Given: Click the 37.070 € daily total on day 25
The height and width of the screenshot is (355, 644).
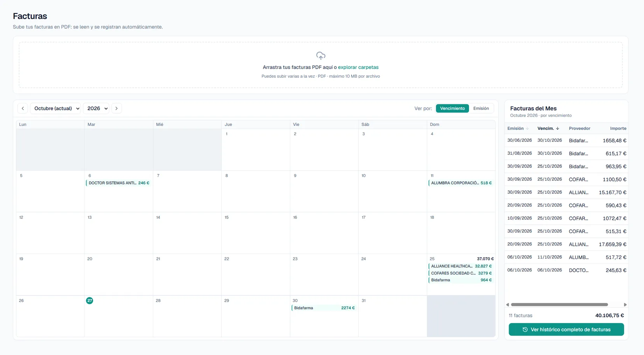Looking at the screenshot, I should pyautogui.click(x=485, y=259).
